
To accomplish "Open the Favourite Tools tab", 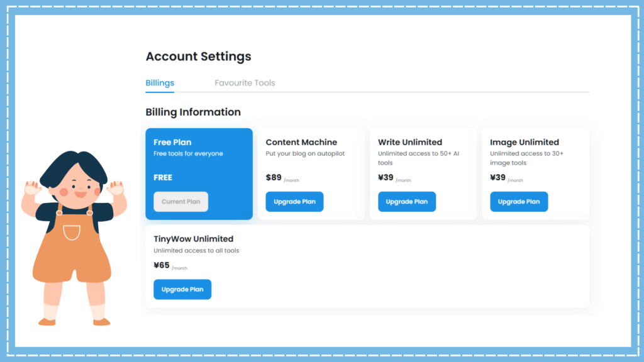I will click(x=245, y=83).
